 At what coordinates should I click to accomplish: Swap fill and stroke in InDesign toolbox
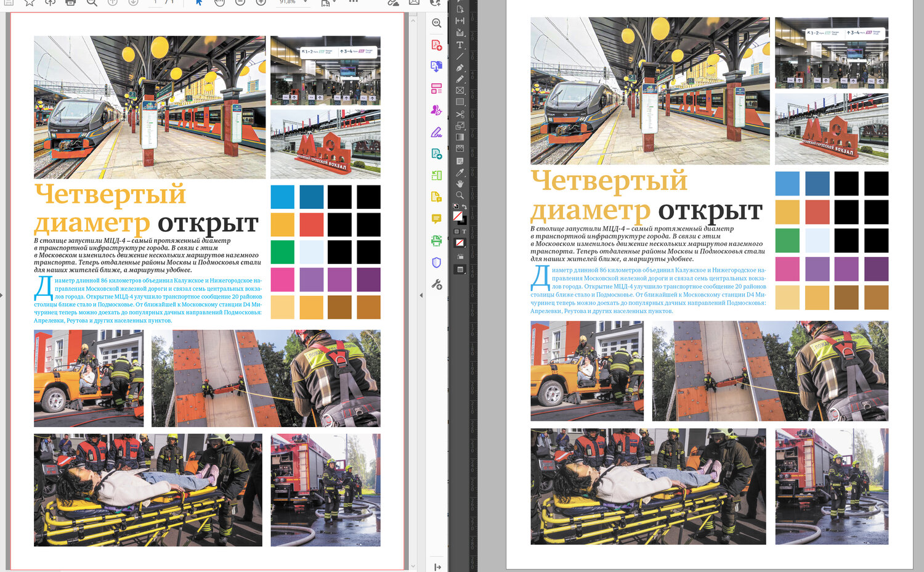(x=464, y=206)
